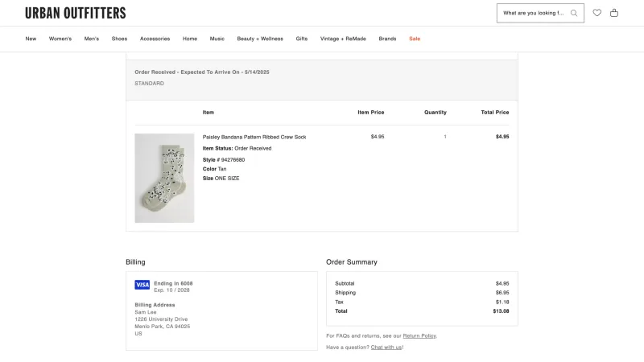
Task: Focus the 'What are you looking for' search field
Action: pos(540,13)
